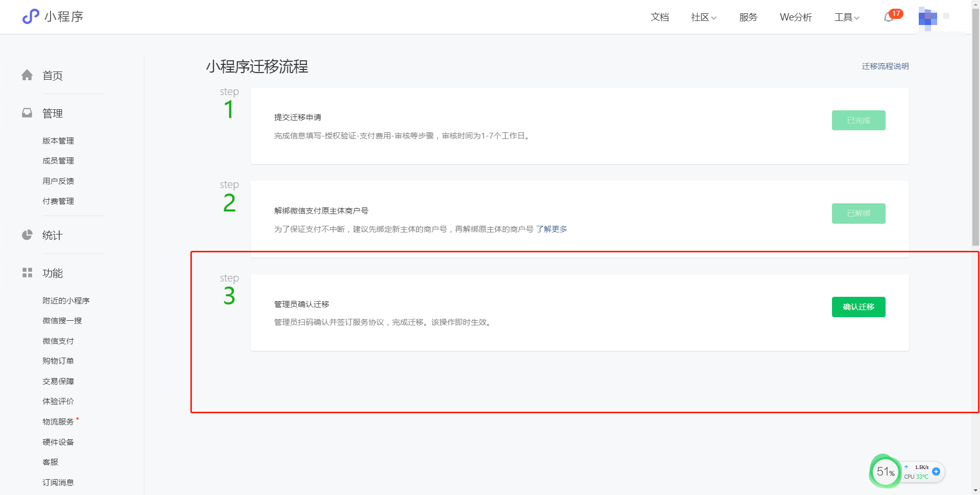
Task: Click the grid icon beside 功能
Action: pyautogui.click(x=27, y=273)
